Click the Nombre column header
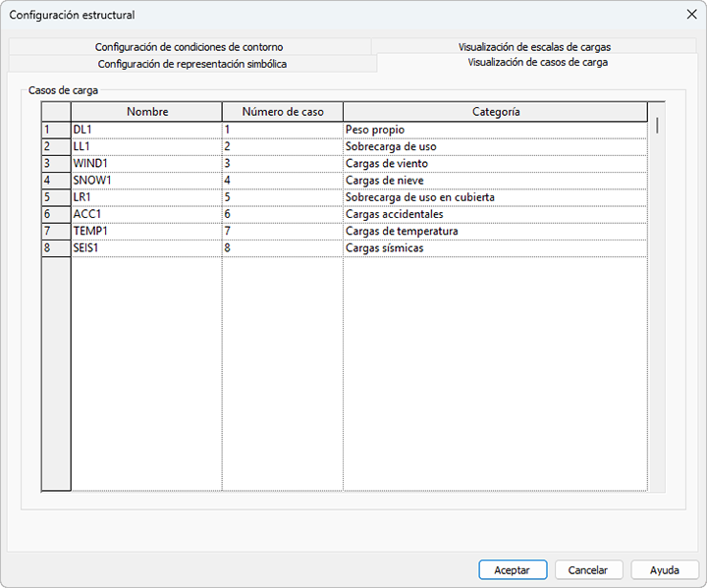 (147, 112)
